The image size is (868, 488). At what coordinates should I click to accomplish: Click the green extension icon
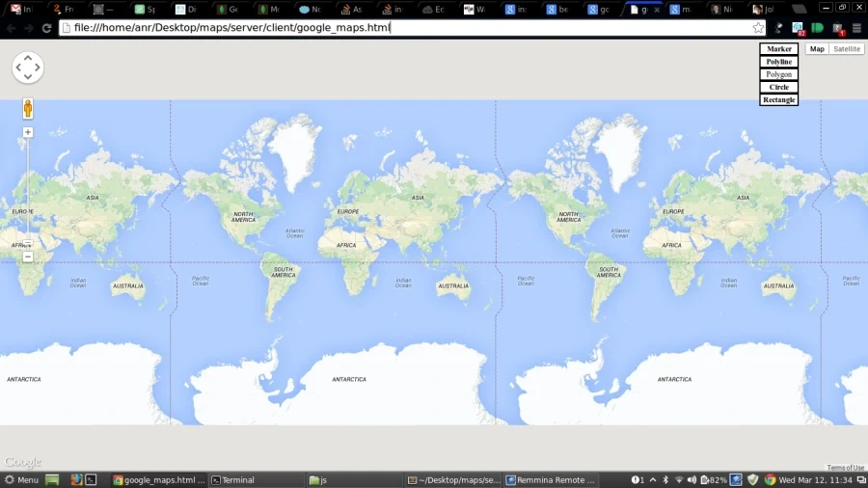click(x=817, y=28)
